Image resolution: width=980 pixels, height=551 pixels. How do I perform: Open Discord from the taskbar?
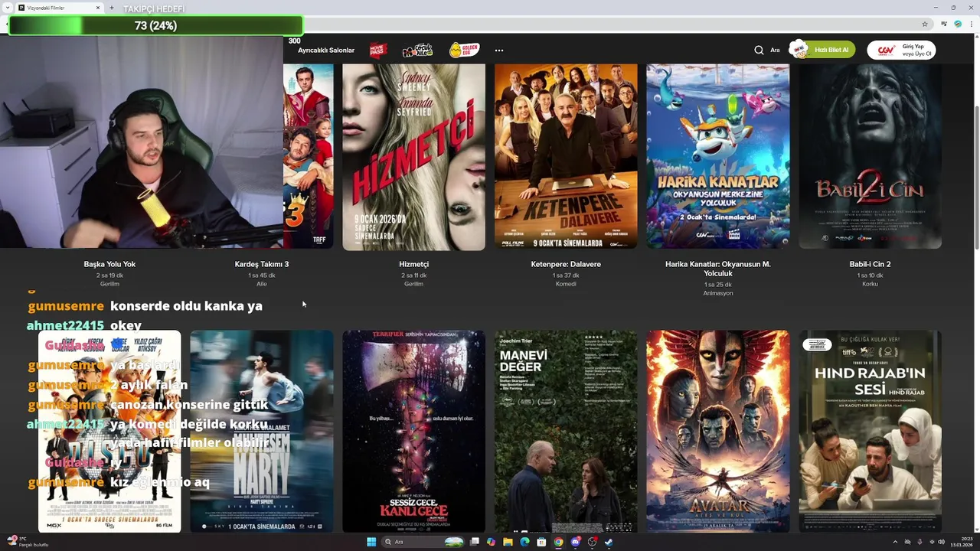pos(575,542)
